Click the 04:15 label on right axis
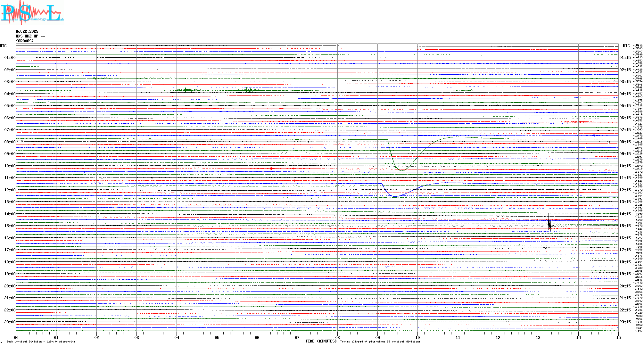 point(625,94)
